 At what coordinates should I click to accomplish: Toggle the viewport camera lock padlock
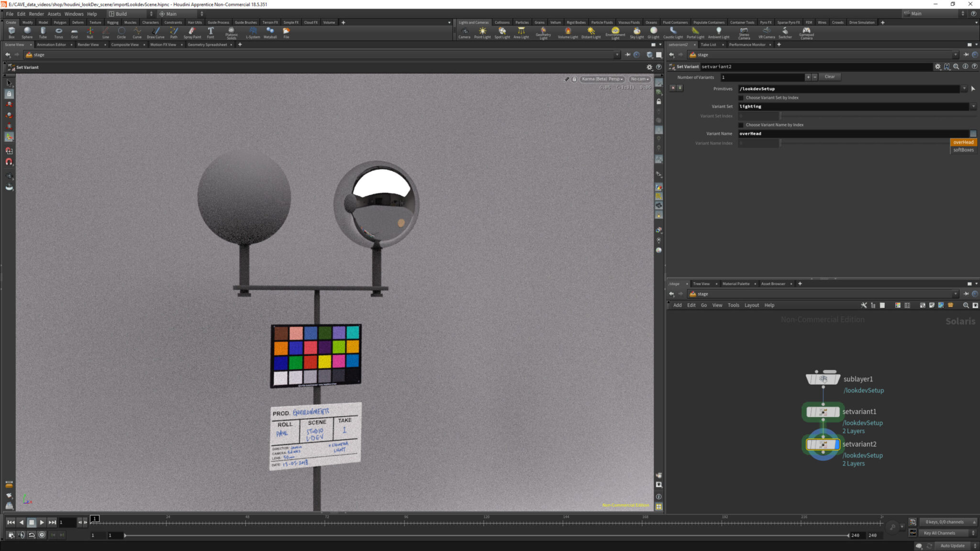574,79
